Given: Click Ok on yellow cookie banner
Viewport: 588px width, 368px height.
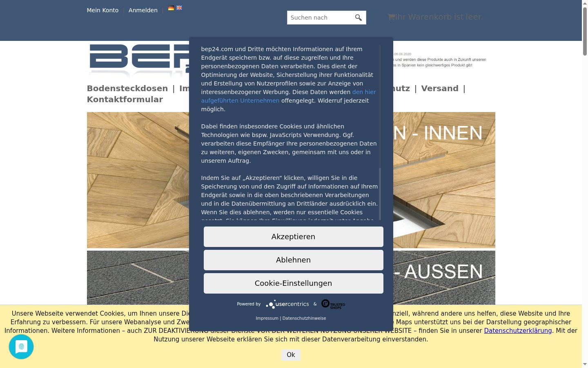Looking at the screenshot, I should pyautogui.click(x=291, y=355).
